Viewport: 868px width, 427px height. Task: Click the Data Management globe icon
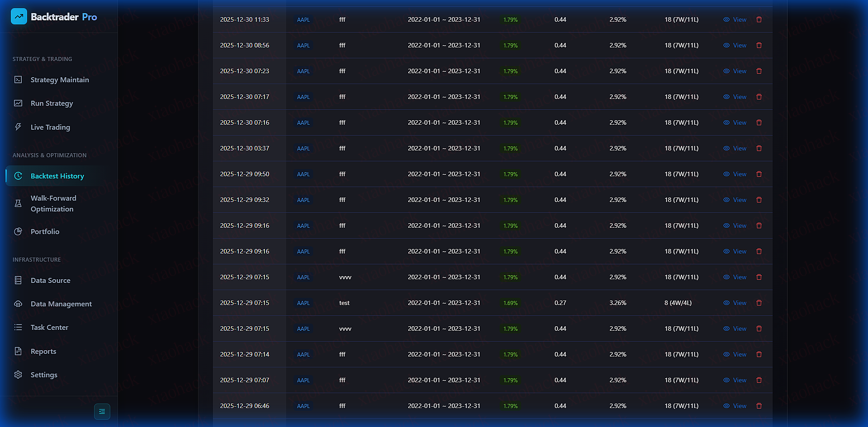click(18, 304)
